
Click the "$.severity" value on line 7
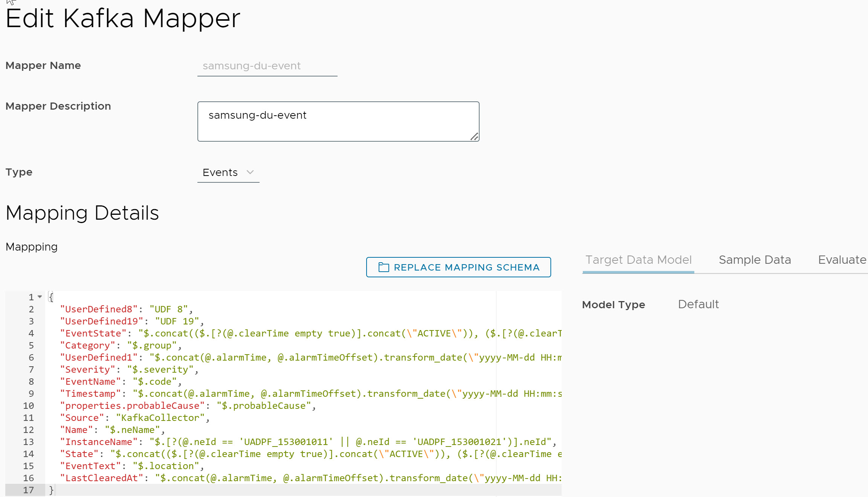coord(160,370)
